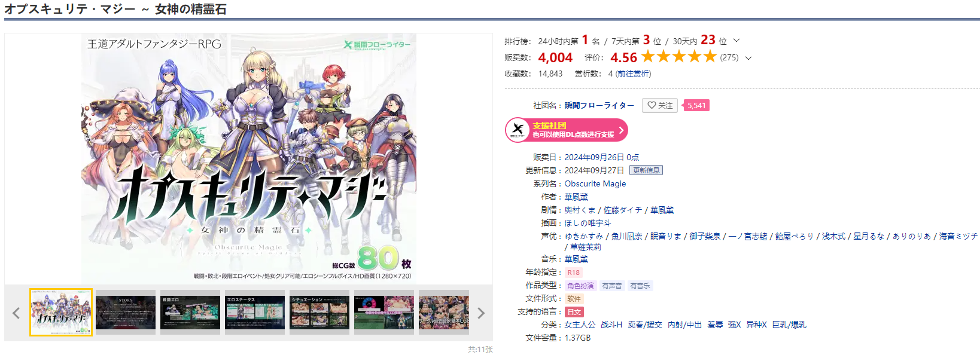
Task: Expand the rating details chevron
Action: coord(748,58)
